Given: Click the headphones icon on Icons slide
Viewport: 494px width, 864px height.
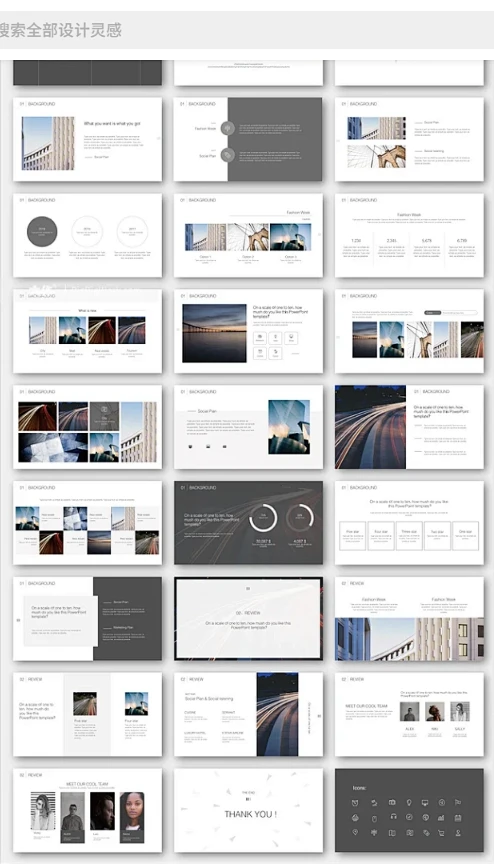Looking at the screenshot, I should coord(393,817).
